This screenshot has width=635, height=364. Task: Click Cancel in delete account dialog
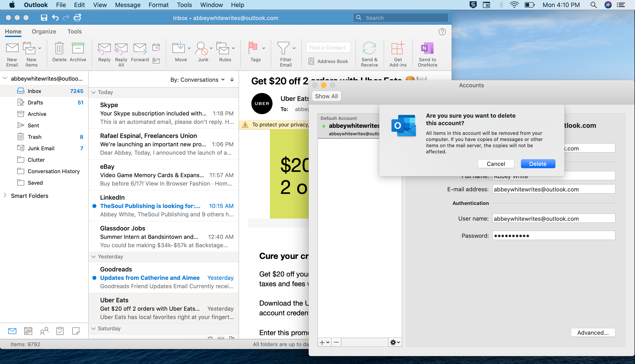point(496,164)
